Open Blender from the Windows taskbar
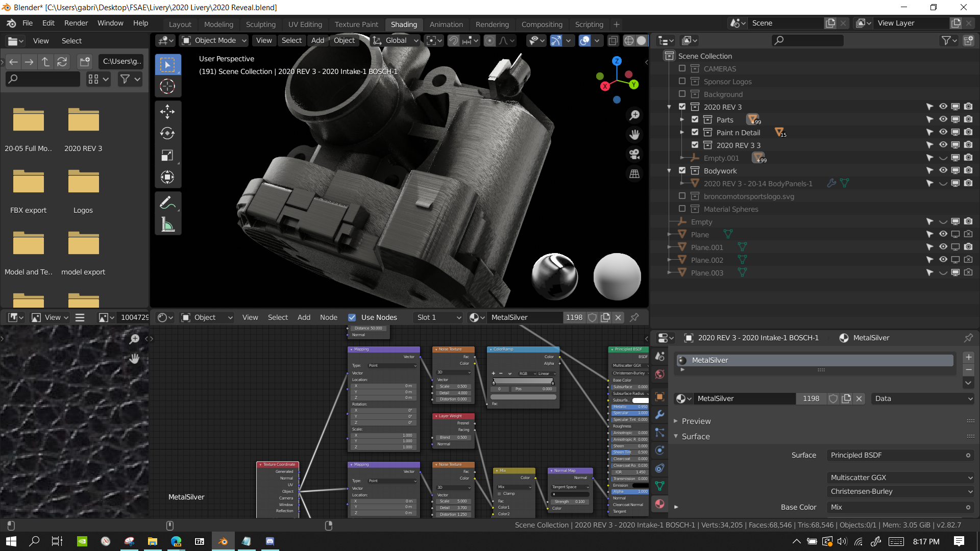The image size is (980, 551). click(x=223, y=541)
